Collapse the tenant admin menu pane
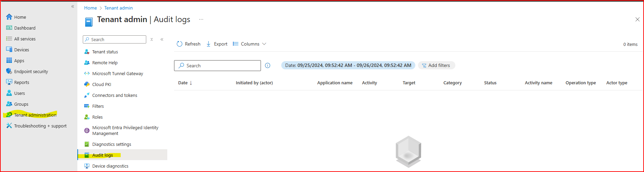644x172 pixels. pyautogui.click(x=162, y=39)
